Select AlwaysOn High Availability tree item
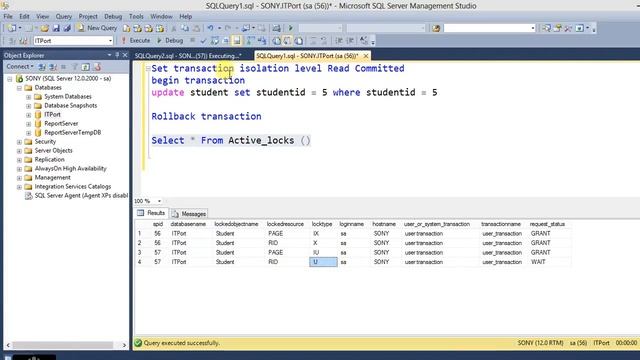The width and height of the screenshot is (640, 360). [70, 169]
